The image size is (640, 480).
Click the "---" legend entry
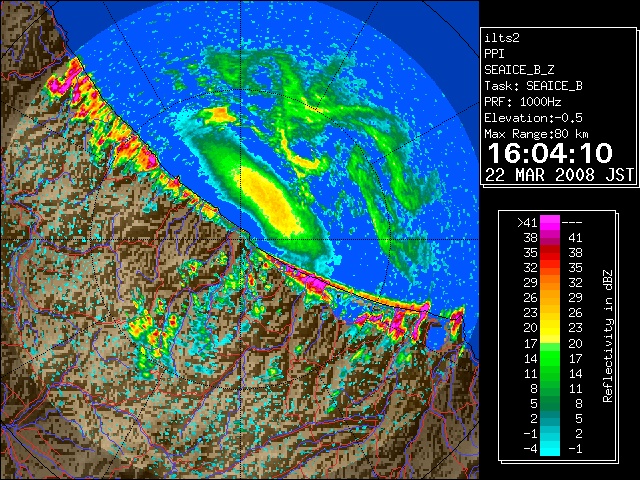coord(572,223)
